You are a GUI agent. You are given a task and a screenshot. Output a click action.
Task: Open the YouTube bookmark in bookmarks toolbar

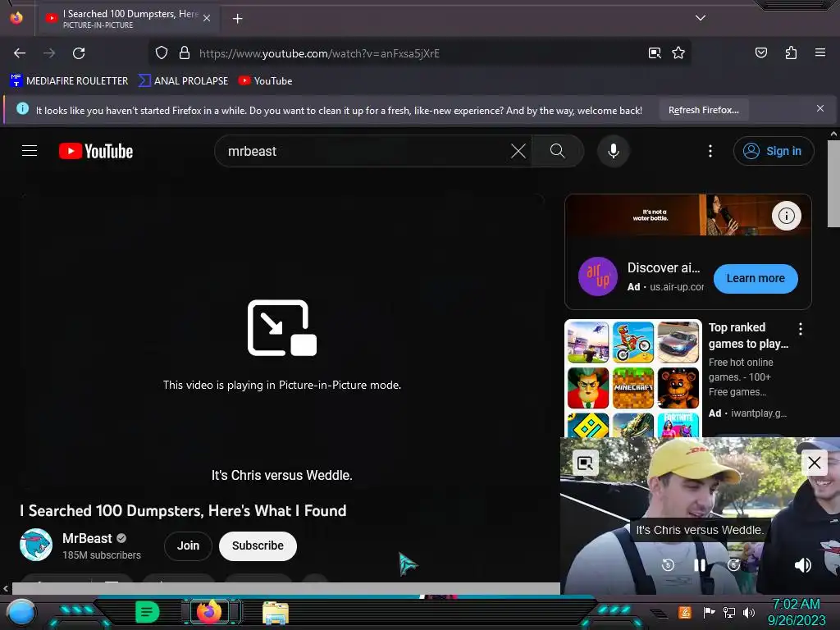pyautogui.click(x=265, y=81)
